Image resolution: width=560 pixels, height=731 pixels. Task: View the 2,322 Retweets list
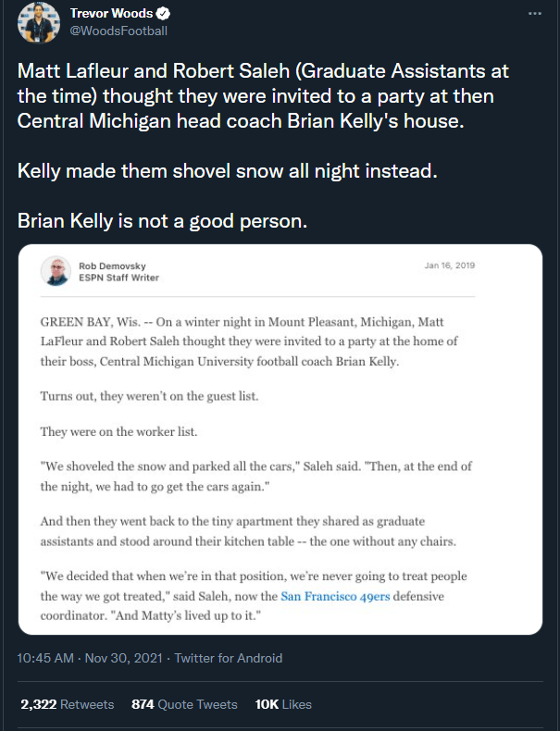click(x=68, y=704)
